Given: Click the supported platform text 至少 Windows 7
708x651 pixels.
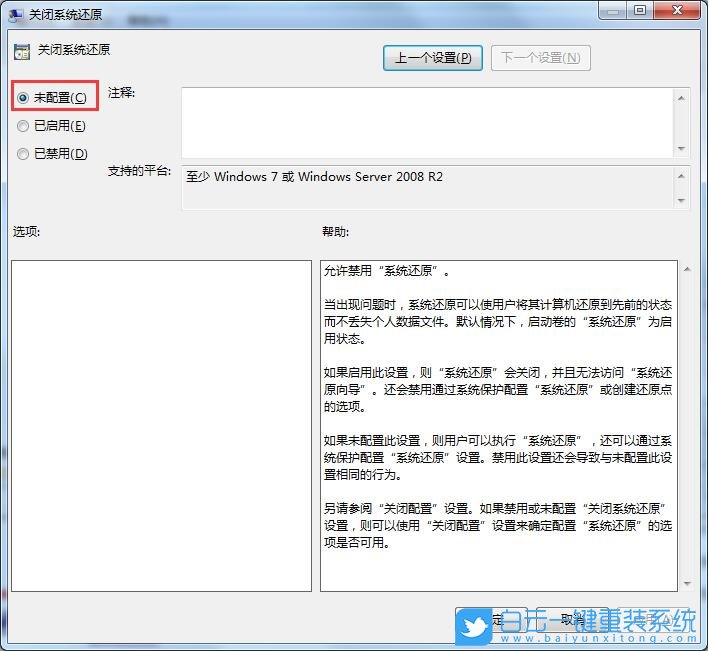Looking at the screenshot, I should coord(314,177).
